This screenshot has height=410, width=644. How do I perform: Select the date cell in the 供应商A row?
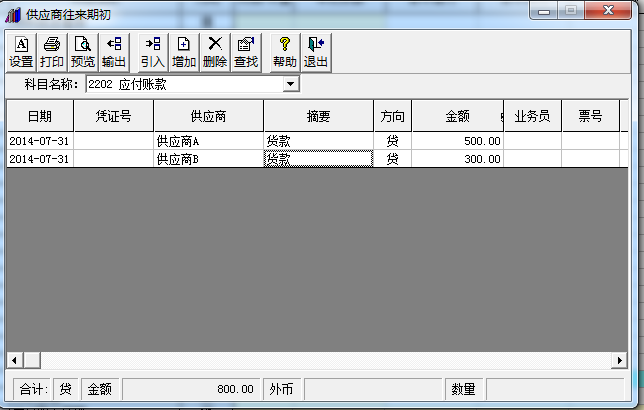tap(40, 141)
